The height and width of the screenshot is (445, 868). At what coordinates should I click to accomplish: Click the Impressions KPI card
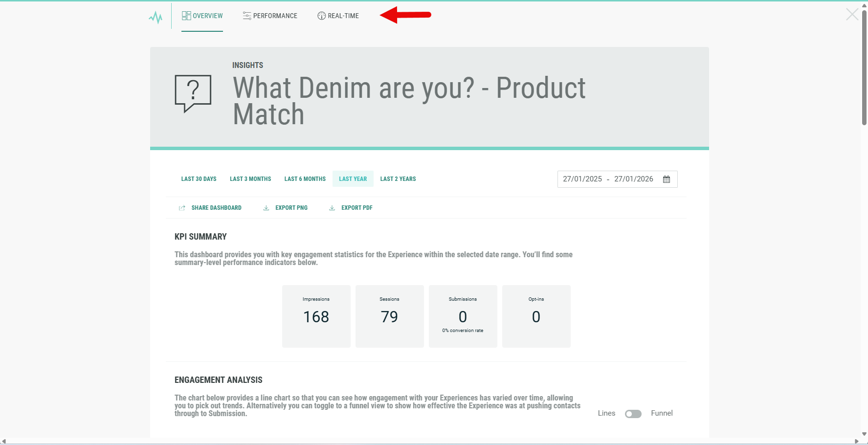316,316
